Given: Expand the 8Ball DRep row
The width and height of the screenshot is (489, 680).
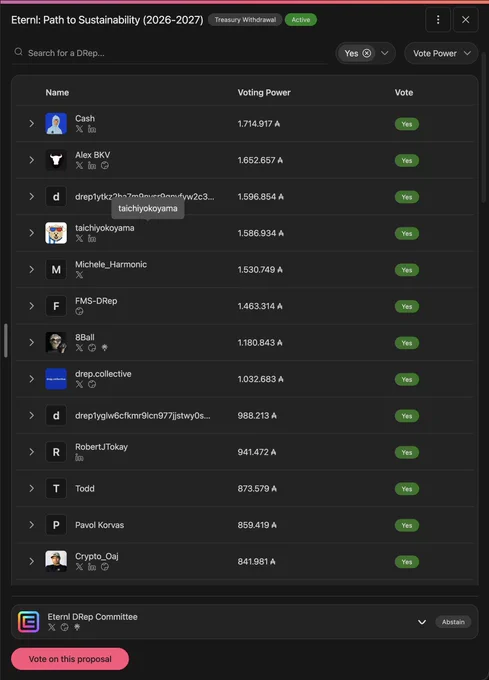Looking at the screenshot, I should pyautogui.click(x=32, y=343).
